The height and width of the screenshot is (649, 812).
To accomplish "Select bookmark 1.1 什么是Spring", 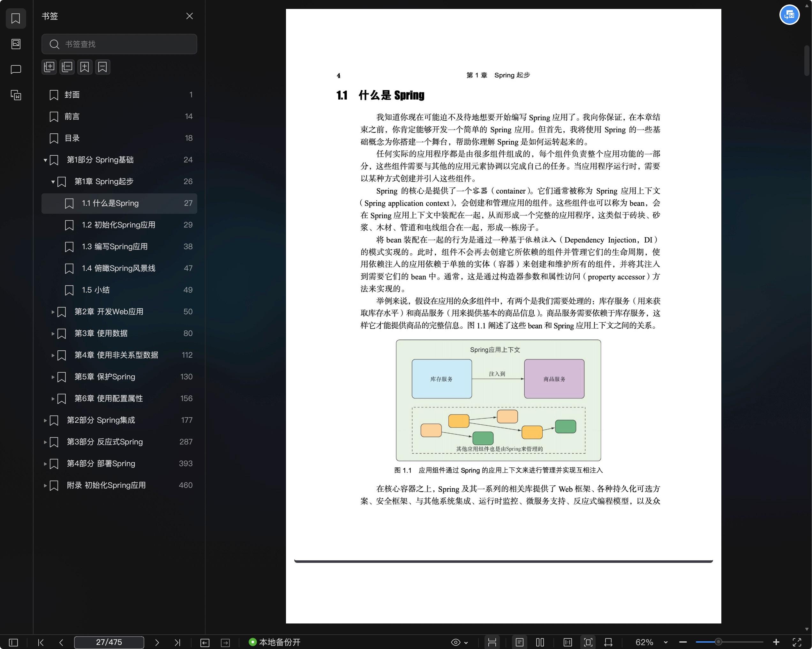I will pos(119,203).
